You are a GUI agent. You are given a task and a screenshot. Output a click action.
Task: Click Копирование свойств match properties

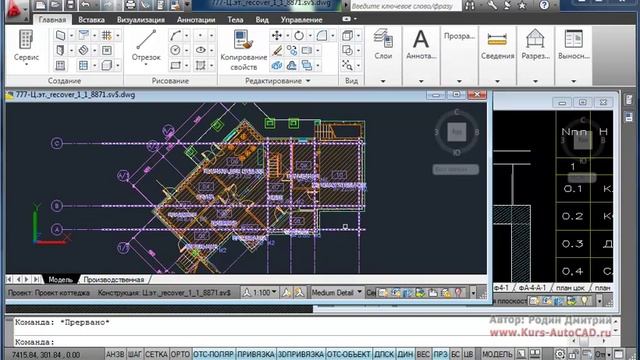coord(244,51)
